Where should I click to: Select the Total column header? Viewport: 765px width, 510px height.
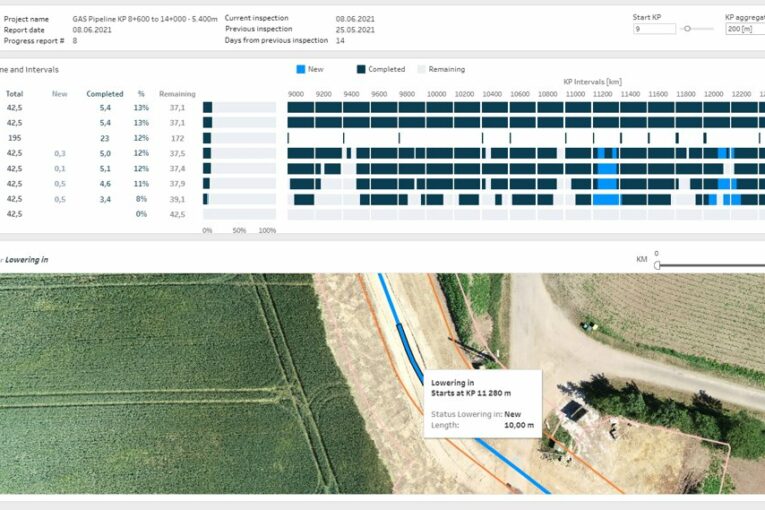15,94
